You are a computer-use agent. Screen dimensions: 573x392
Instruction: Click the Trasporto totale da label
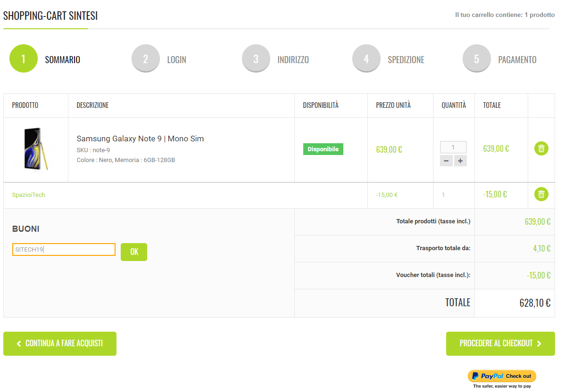(443, 248)
